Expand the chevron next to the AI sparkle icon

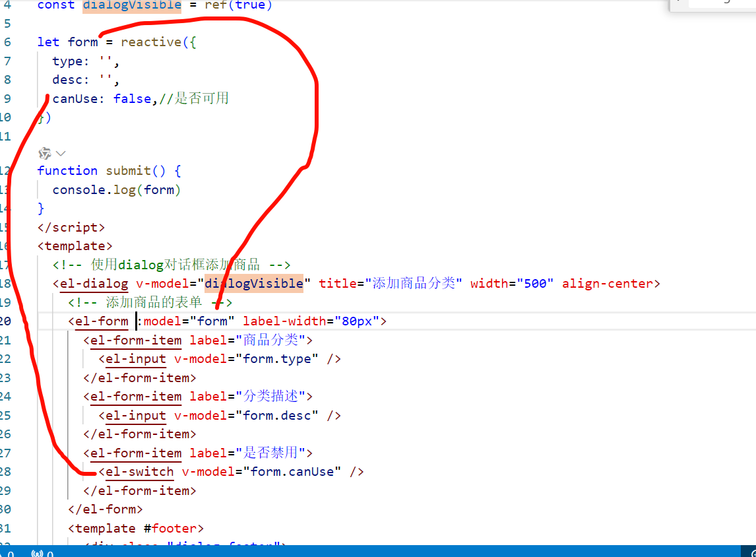pyautogui.click(x=61, y=153)
